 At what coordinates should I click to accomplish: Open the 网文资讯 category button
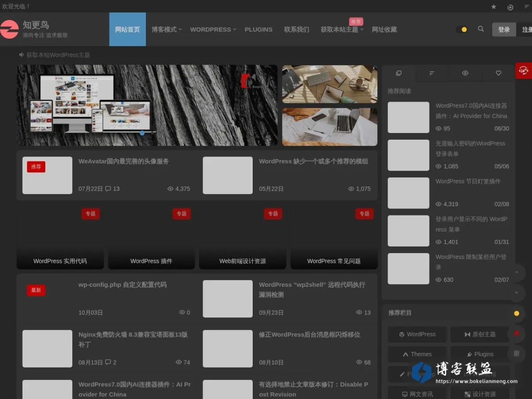[x=417, y=394]
